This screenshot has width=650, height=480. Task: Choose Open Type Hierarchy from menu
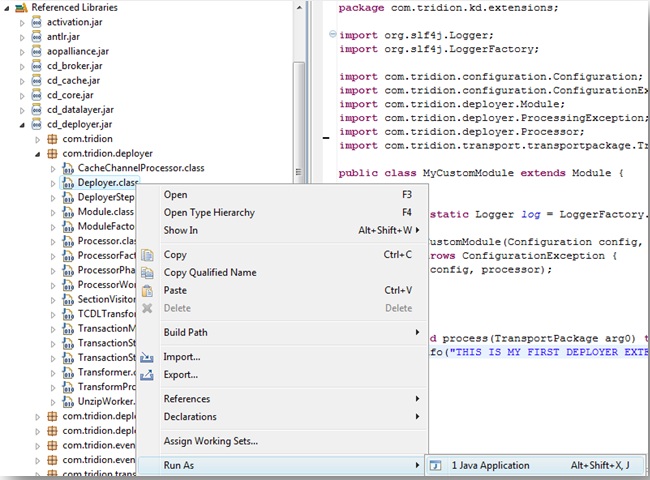(x=209, y=212)
